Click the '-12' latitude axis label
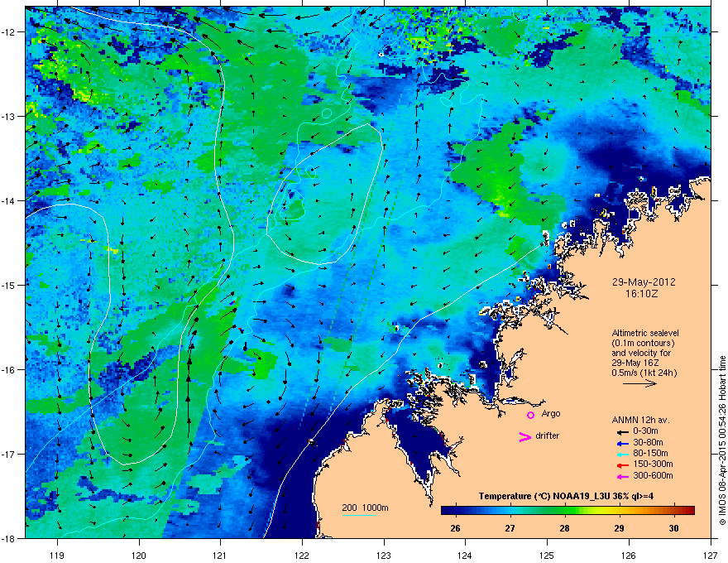This screenshot has height=563, width=728. pyautogui.click(x=9, y=31)
